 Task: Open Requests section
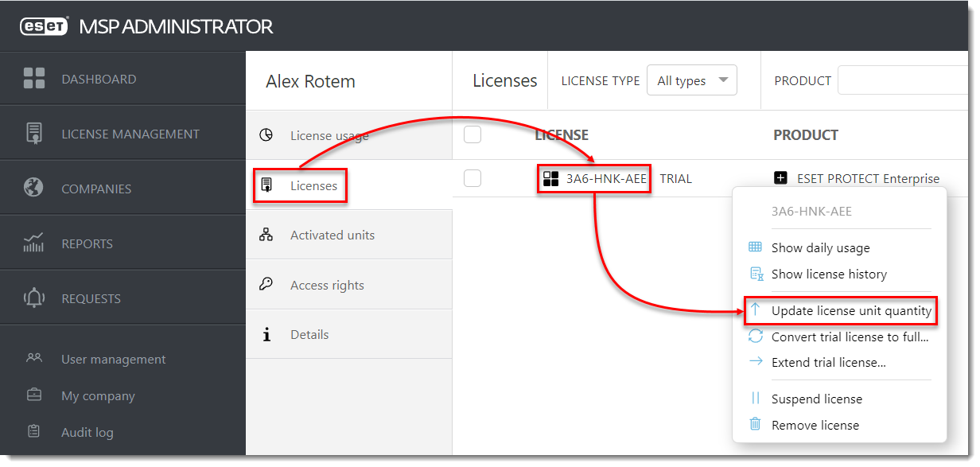[122, 298]
